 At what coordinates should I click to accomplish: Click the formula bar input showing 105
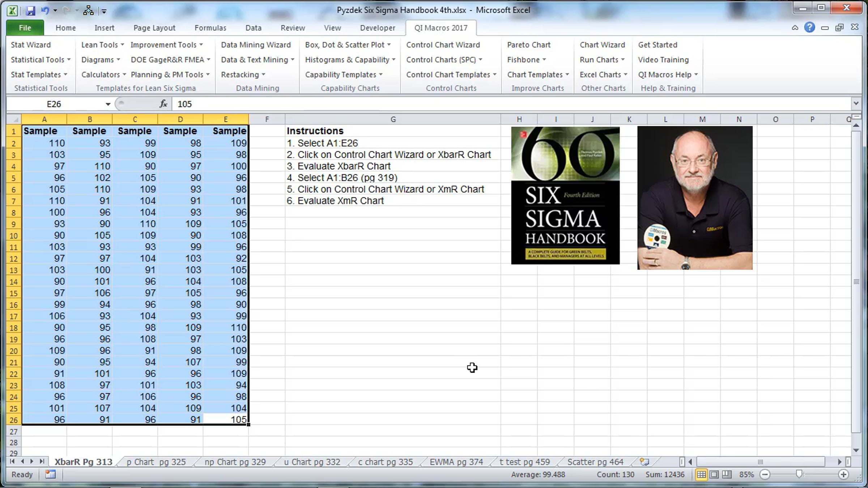click(x=511, y=104)
